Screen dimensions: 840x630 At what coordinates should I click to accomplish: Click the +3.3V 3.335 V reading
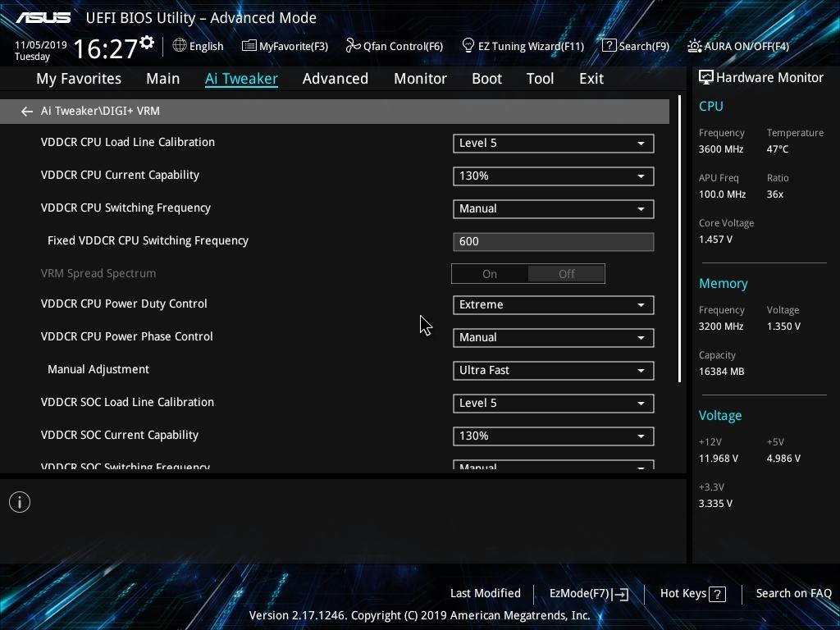715,504
